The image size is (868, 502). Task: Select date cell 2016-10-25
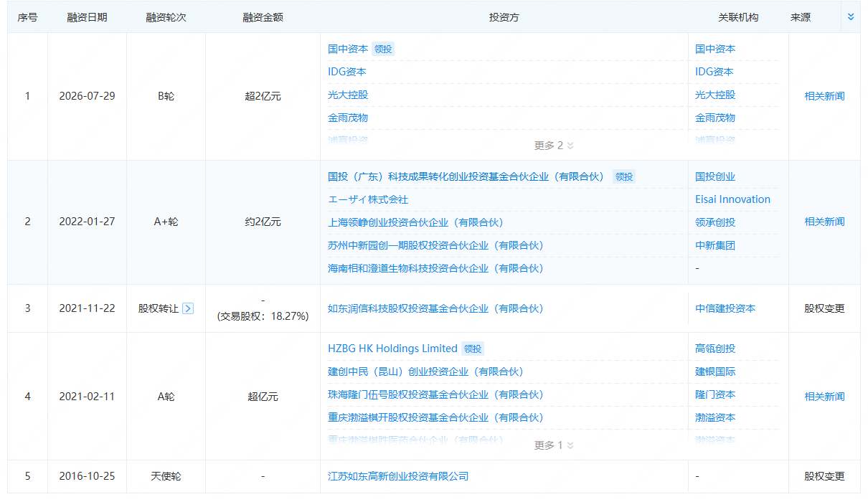tap(87, 476)
